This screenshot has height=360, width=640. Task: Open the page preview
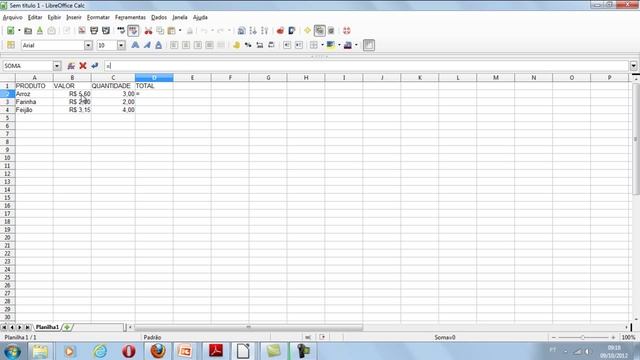[106, 31]
